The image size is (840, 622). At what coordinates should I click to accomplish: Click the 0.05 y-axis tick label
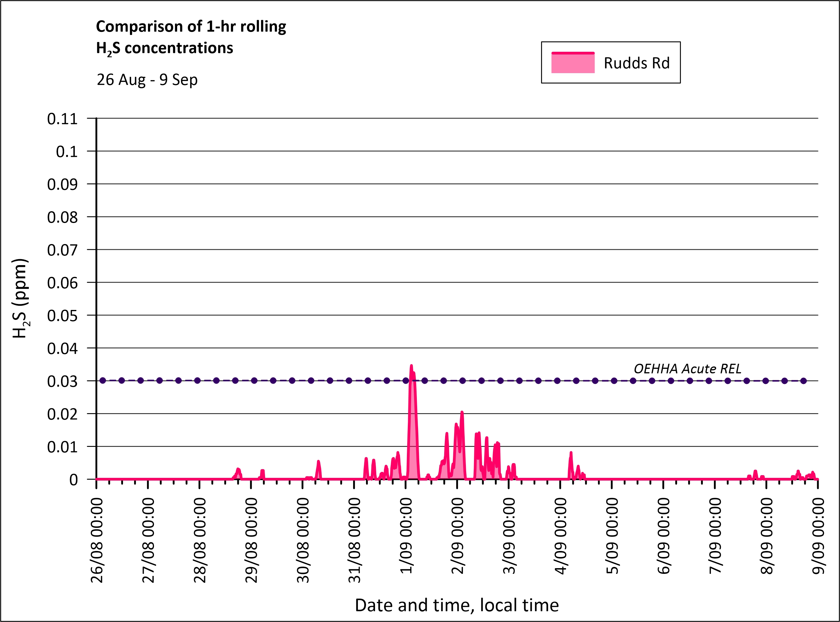[x=62, y=316]
